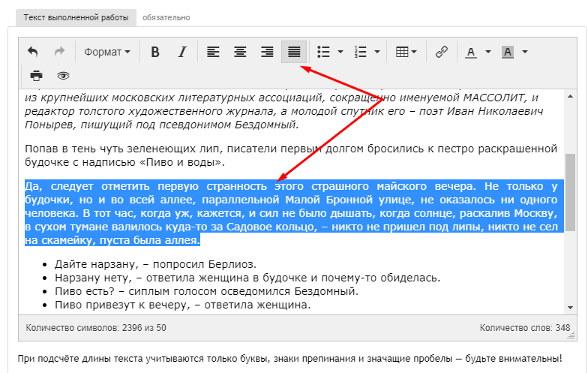The width and height of the screenshot is (588, 373).
Task: Click the redo arrow icon
Action: pyautogui.click(x=60, y=52)
